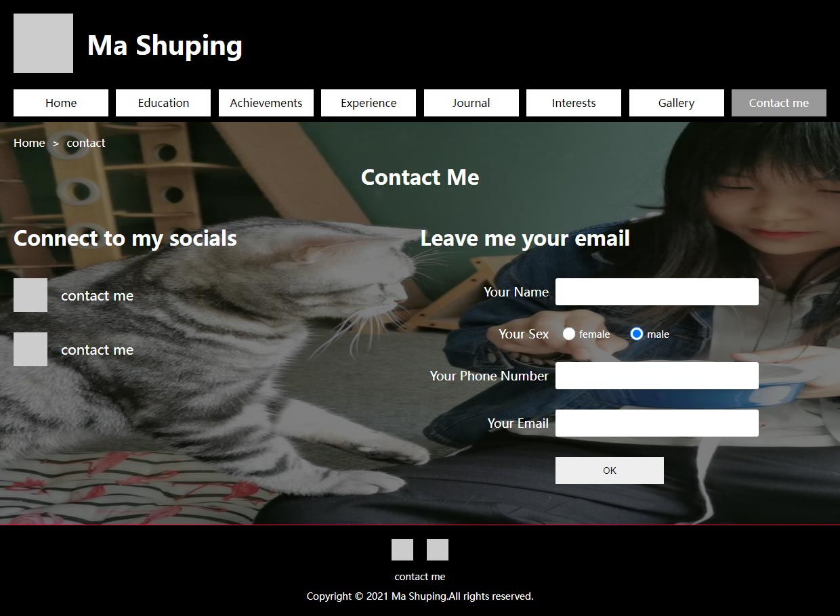
Task: Switch to the Experience tab
Action: pos(369,103)
